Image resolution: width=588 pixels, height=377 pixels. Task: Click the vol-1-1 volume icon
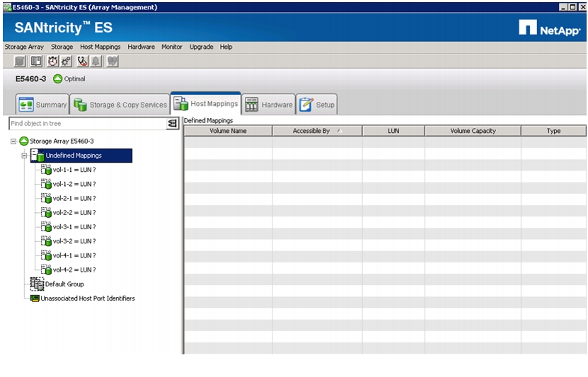pyautogui.click(x=46, y=170)
